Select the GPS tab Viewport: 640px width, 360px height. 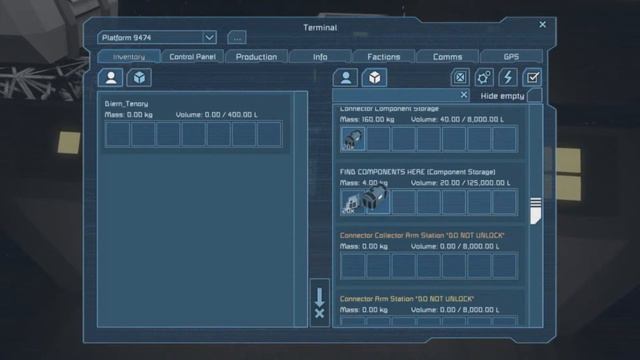511,57
